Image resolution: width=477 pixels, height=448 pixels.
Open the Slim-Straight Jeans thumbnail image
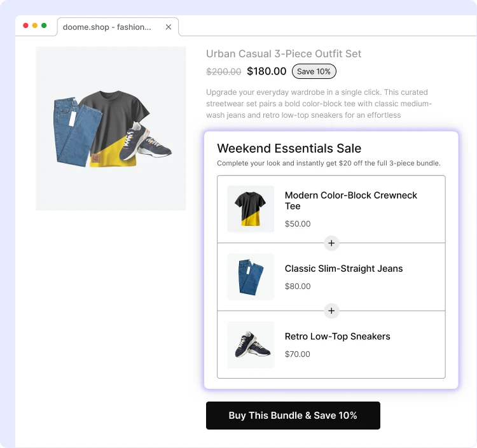[251, 277]
